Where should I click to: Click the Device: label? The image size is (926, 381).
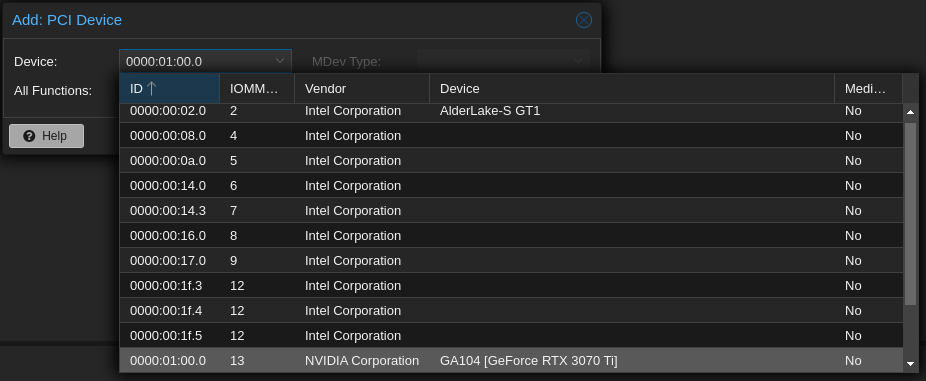(35, 61)
